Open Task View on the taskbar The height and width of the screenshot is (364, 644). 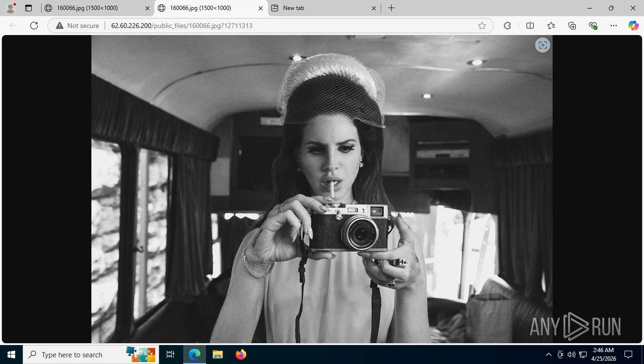[170, 355]
